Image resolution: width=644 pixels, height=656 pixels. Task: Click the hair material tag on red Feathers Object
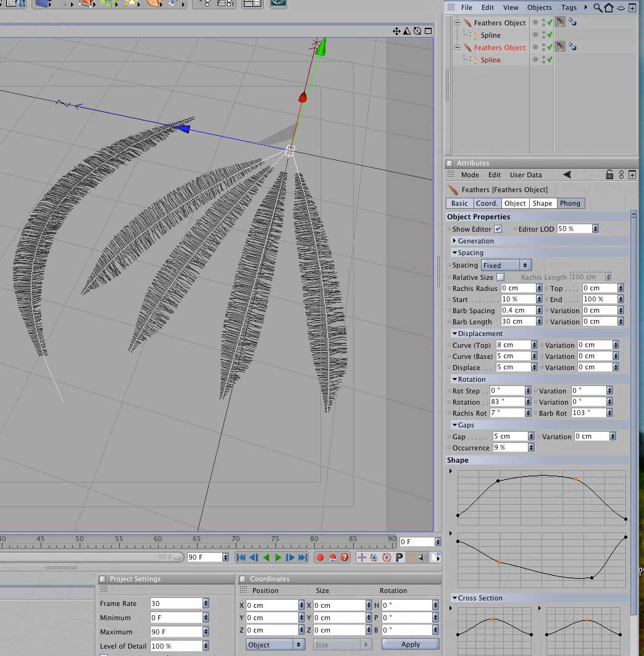click(560, 47)
